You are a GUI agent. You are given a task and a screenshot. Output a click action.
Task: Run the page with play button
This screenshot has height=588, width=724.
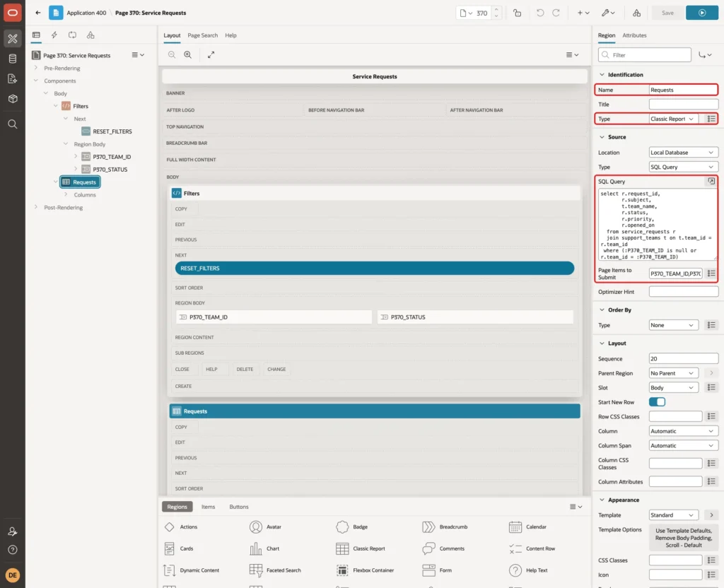tap(702, 13)
